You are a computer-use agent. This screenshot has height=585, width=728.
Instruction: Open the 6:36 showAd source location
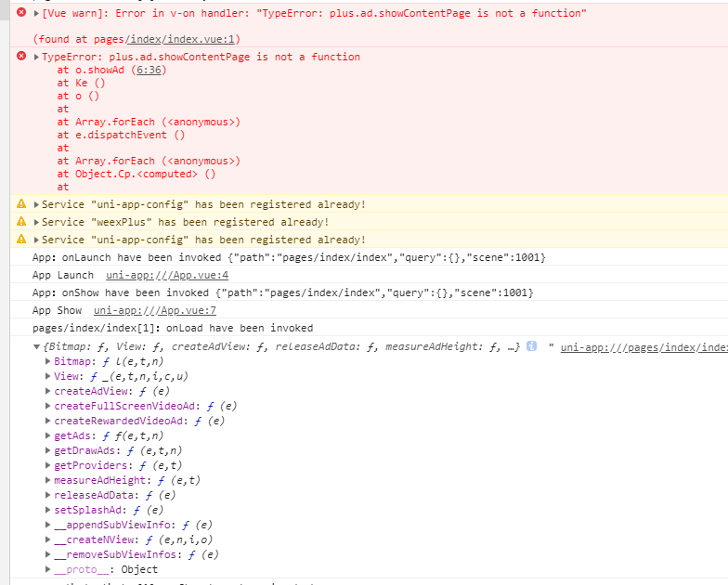pyautogui.click(x=149, y=70)
